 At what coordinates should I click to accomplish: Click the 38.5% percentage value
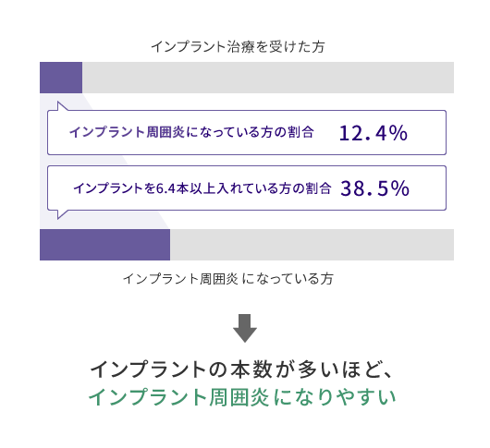pos(374,188)
